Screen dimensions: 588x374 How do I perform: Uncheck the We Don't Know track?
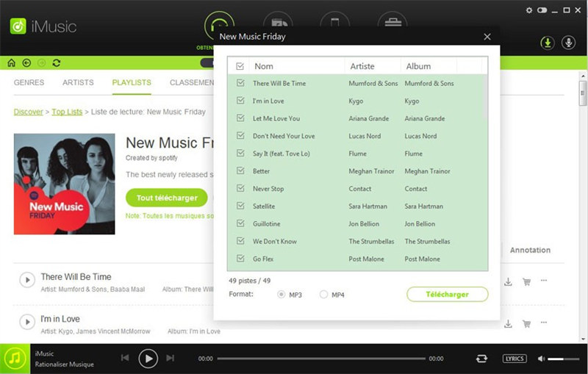pyautogui.click(x=240, y=241)
